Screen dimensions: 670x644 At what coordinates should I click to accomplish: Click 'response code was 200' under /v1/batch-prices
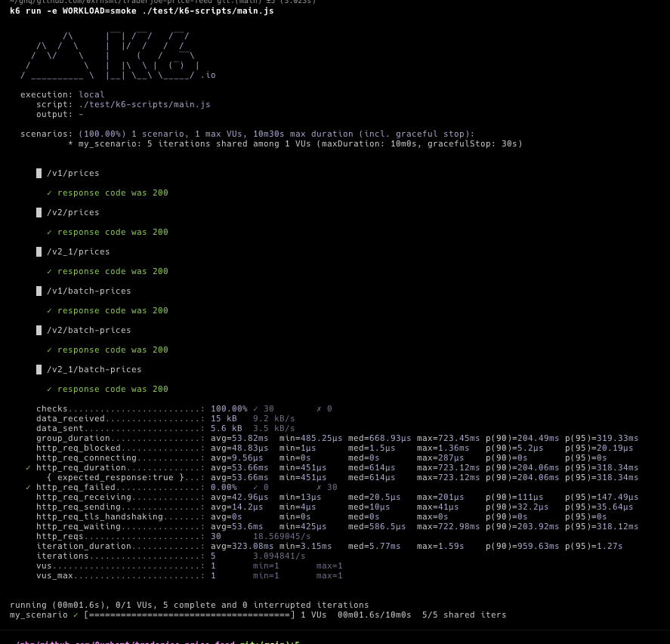tap(113, 311)
